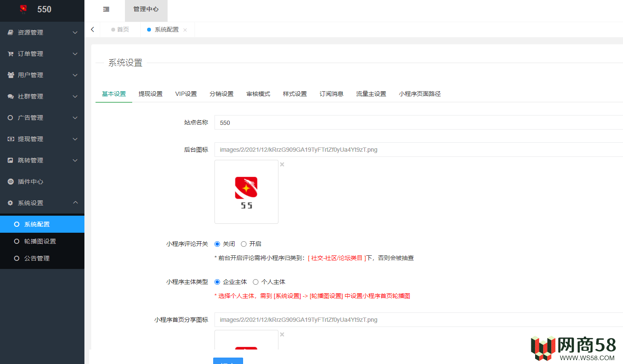
Task: Select 开启 for 小程序评论开关
Action: tap(243, 244)
